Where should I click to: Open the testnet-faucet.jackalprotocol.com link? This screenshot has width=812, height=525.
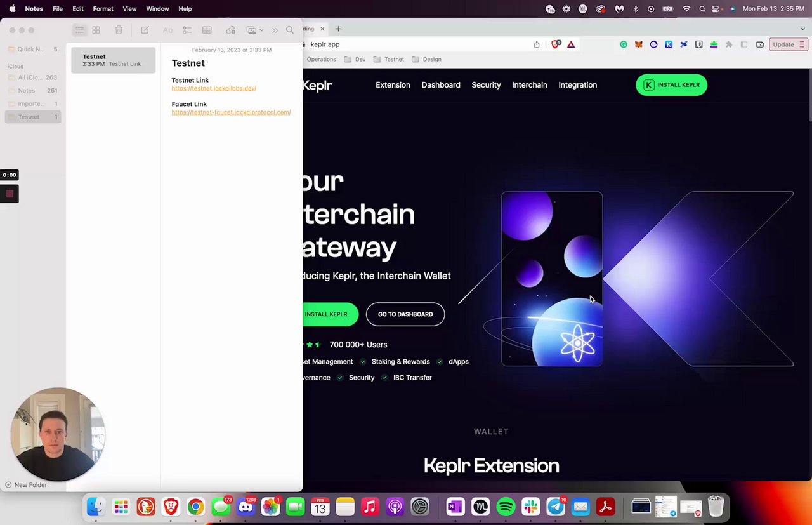[231, 112]
